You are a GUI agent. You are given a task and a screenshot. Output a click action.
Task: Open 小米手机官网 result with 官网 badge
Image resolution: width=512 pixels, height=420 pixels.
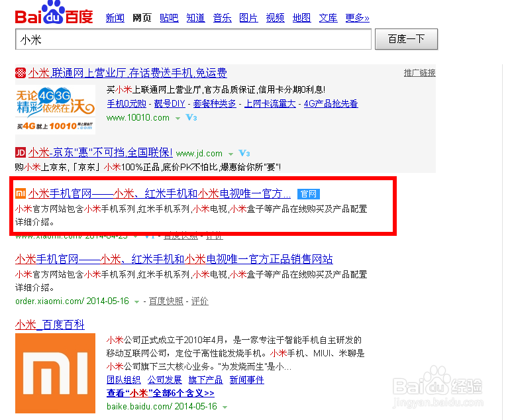pyautogui.click(x=160, y=193)
